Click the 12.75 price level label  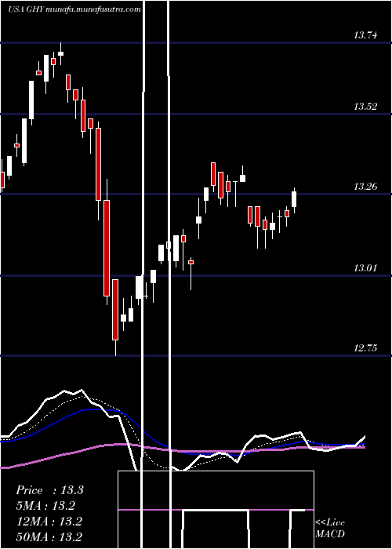coord(365,348)
